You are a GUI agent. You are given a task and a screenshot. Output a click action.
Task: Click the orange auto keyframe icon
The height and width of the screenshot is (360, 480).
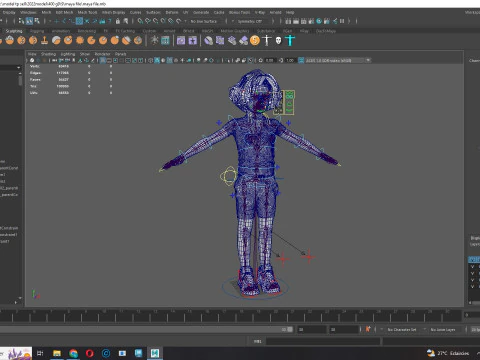point(368,329)
